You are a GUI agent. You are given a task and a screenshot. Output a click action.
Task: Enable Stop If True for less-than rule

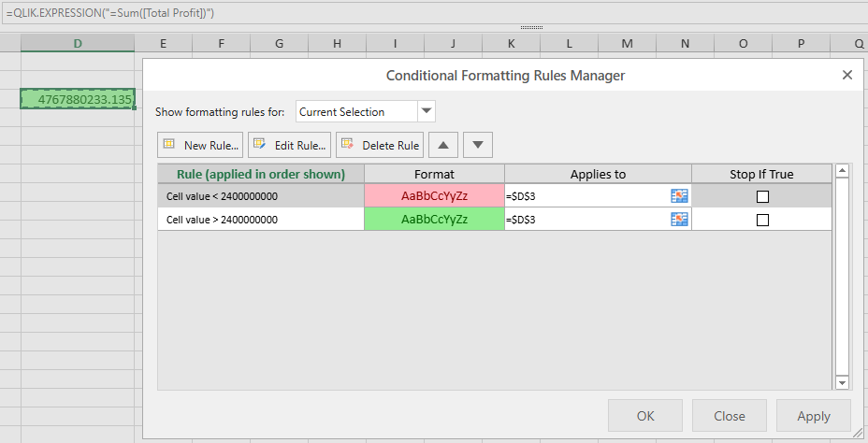762,196
